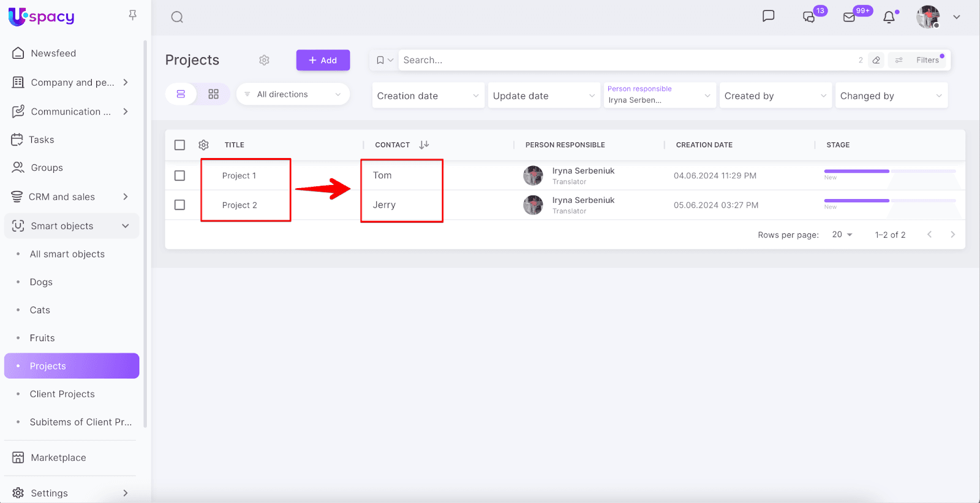
Task: Open the notifications bell
Action: 889,17
